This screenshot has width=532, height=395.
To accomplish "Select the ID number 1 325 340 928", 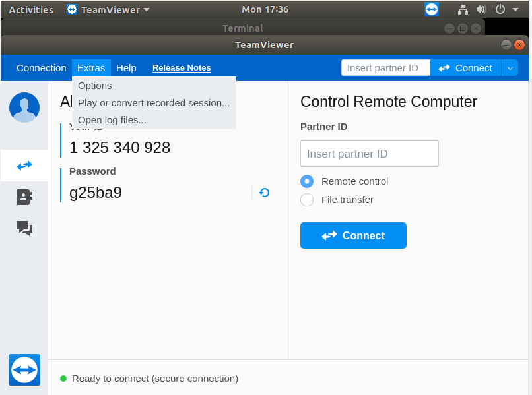I will pos(119,148).
